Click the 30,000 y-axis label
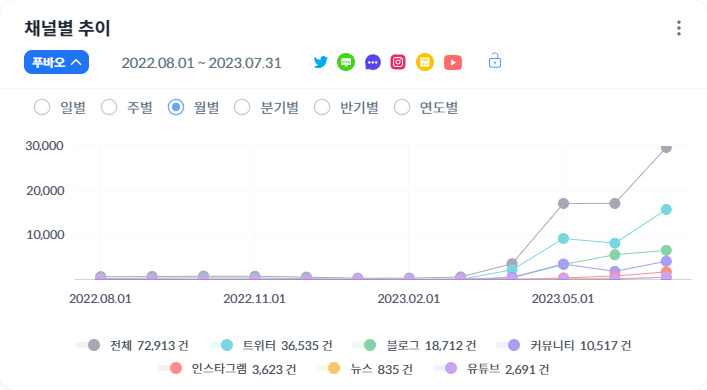Image resolution: width=707 pixels, height=390 pixels. click(44, 146)
